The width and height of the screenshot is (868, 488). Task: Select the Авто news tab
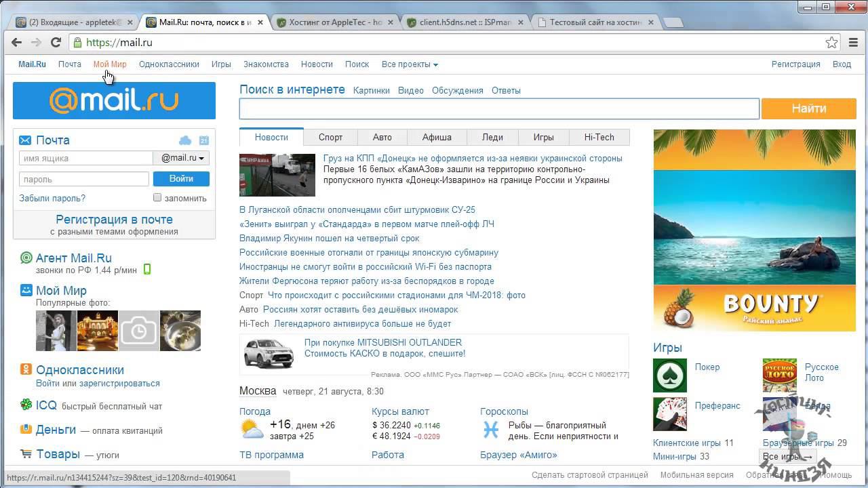pos(382,137)
